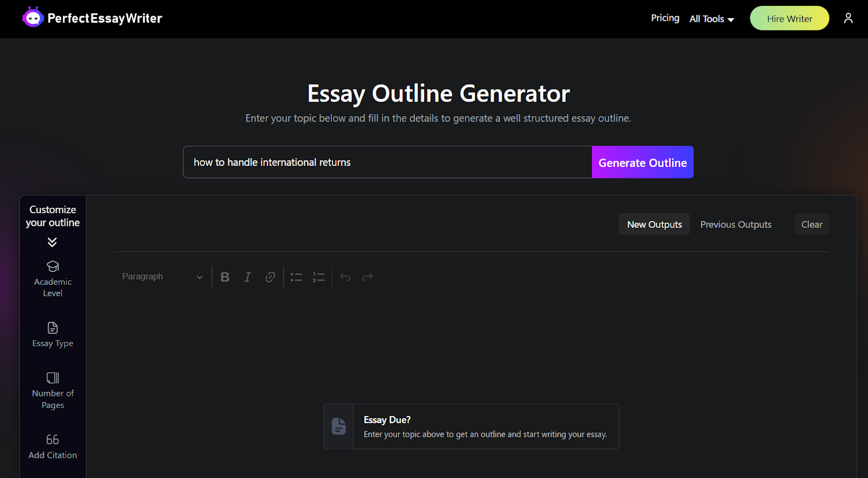
Task: Expand the All Tools dropdown menu
Action: pyautogui.click(x=712, y=19)
